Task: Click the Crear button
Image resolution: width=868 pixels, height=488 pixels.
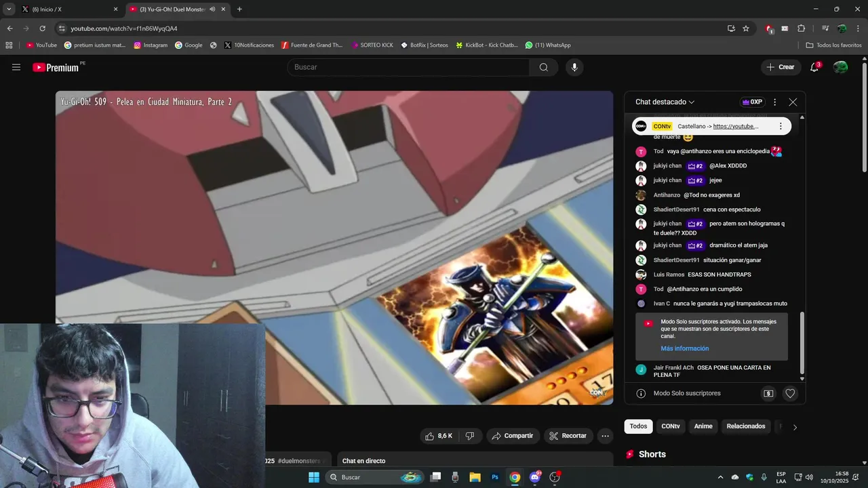Action: pos(781,67)
